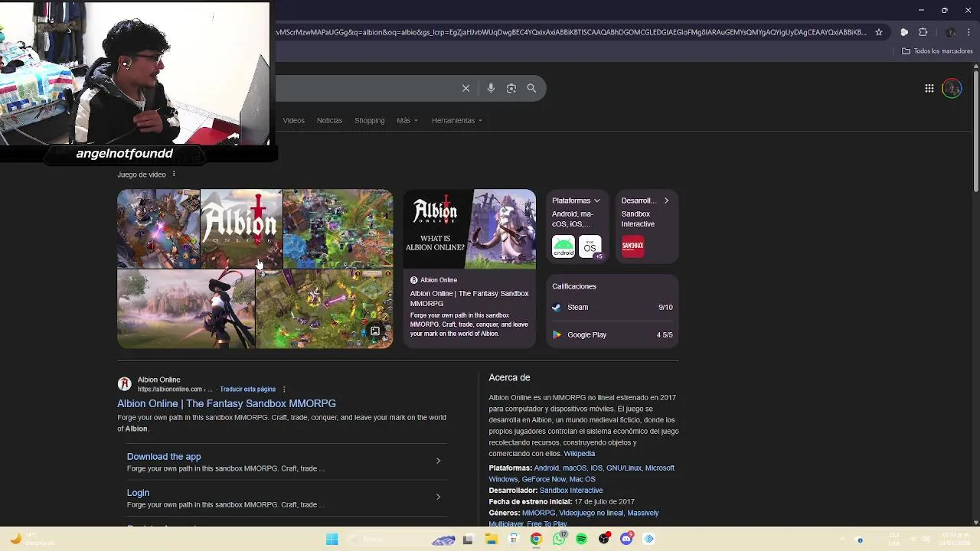Image resolution: width=980 pixels, height=551 pixels.
Task: Open Todos los marcadores folder
Action: [x=937, y=51]
